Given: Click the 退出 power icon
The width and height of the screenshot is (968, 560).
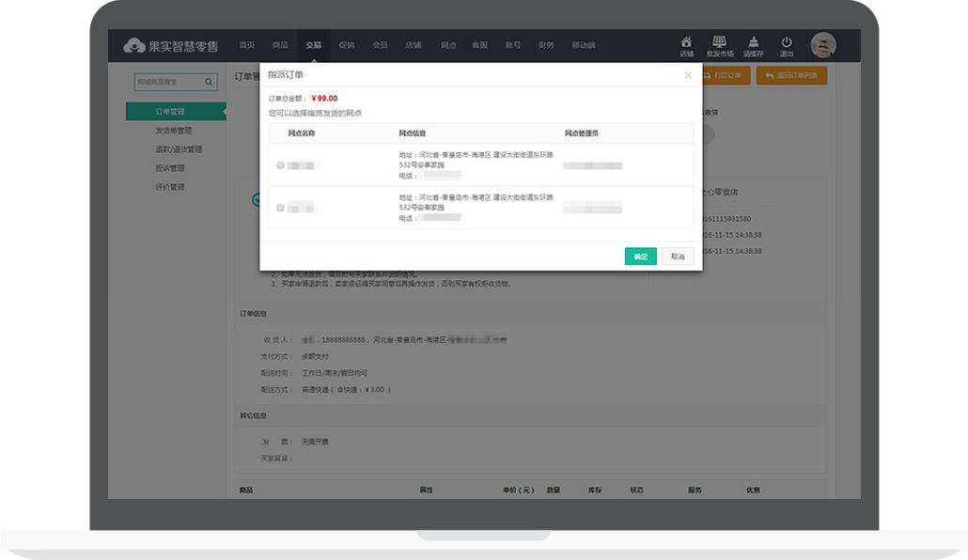Looking at the screenshot, I should click(x=787, y=42).
